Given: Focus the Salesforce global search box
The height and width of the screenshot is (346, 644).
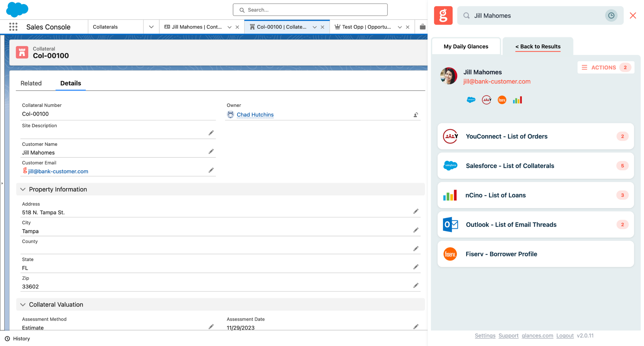Looking at the screenshot, I should pyautogui.click(x=310, y=10).
